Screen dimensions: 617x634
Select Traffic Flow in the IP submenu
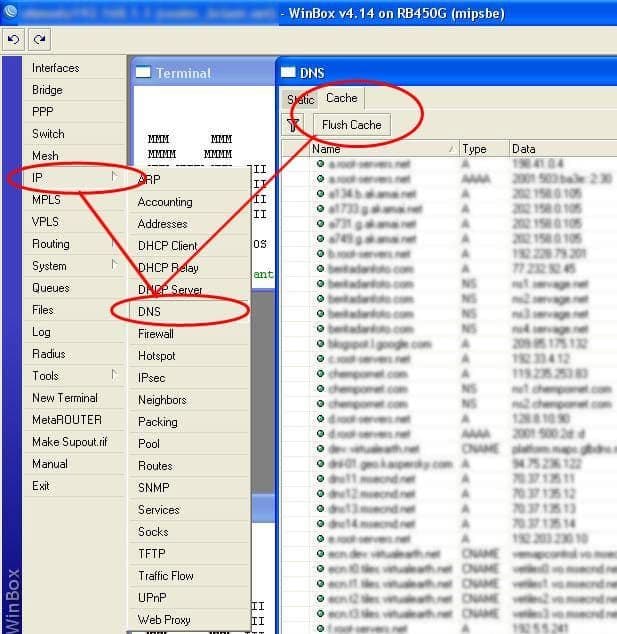click(189, 576)
